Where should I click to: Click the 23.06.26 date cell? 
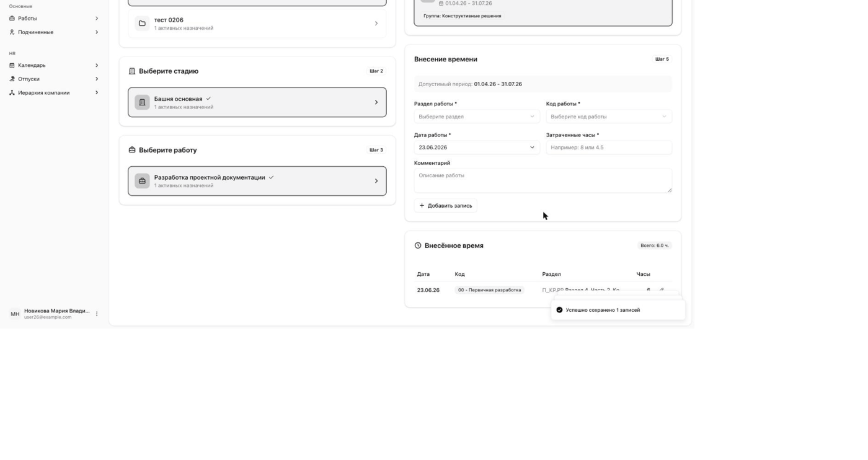(x=428, y=290)
